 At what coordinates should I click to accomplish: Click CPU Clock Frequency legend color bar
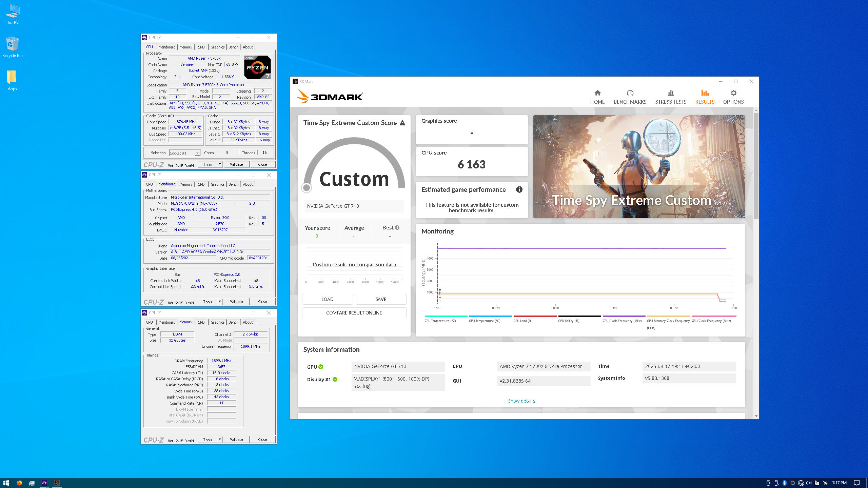tap(624, 316)
